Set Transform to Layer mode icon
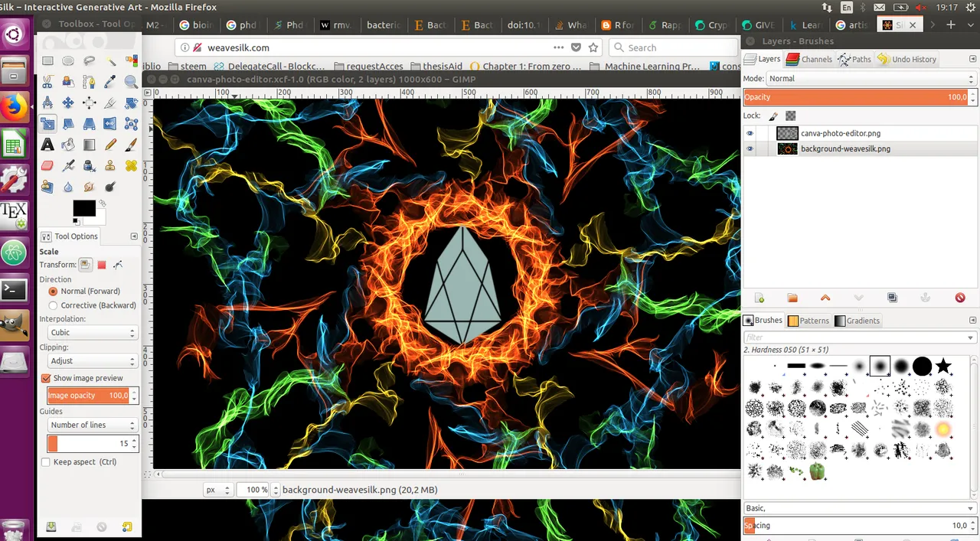 point(85,265)
